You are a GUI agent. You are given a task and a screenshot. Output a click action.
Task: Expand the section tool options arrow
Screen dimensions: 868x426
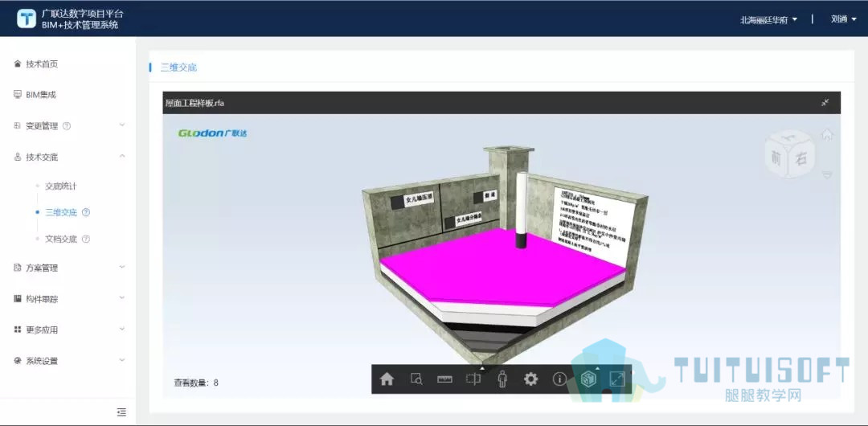pos(482,367)
